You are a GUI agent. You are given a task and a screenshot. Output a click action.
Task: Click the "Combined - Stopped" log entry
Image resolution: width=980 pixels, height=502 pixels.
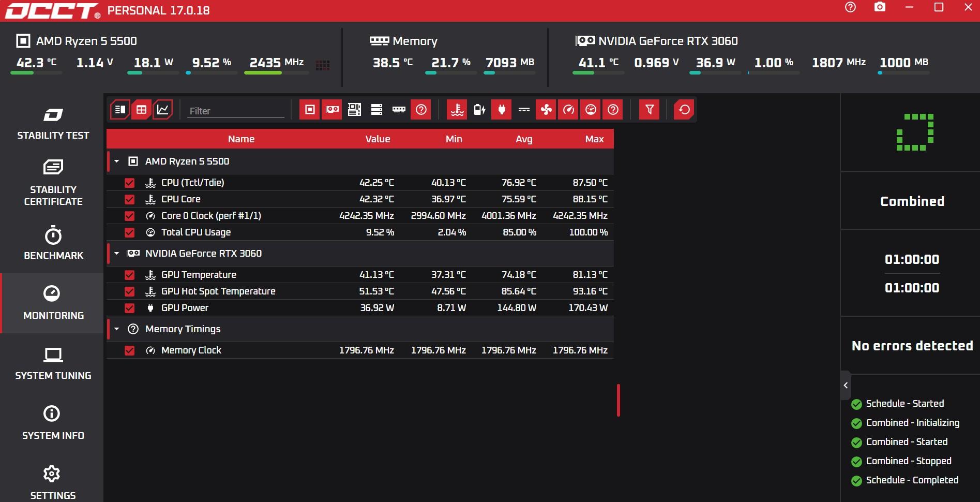point(909,461)
